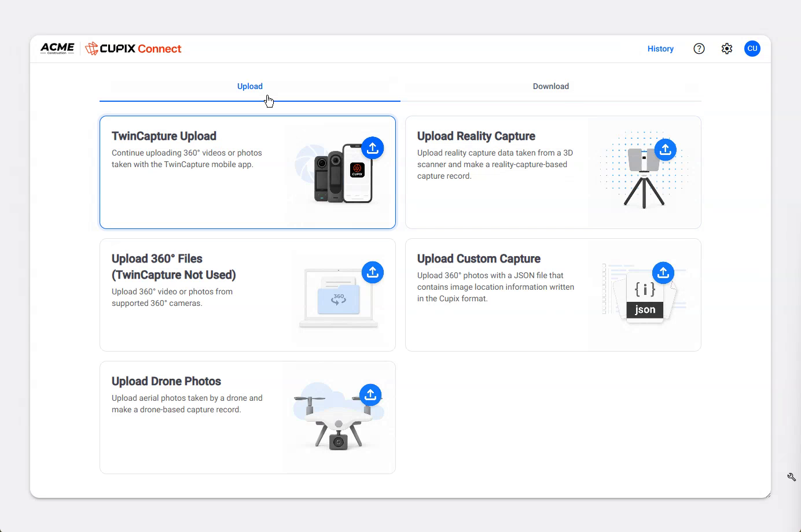Click the Cupix Connect logo
801x532 pixels.
point(133,49)
